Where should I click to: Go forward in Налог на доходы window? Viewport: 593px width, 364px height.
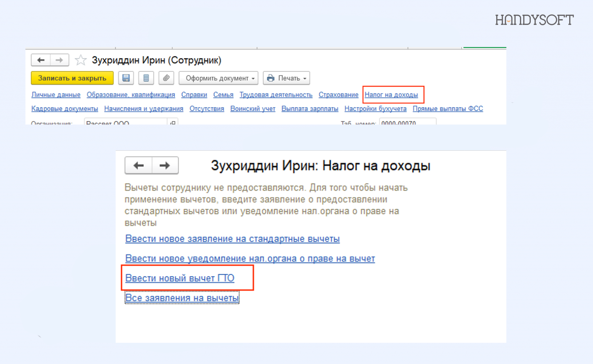(165, 166)
